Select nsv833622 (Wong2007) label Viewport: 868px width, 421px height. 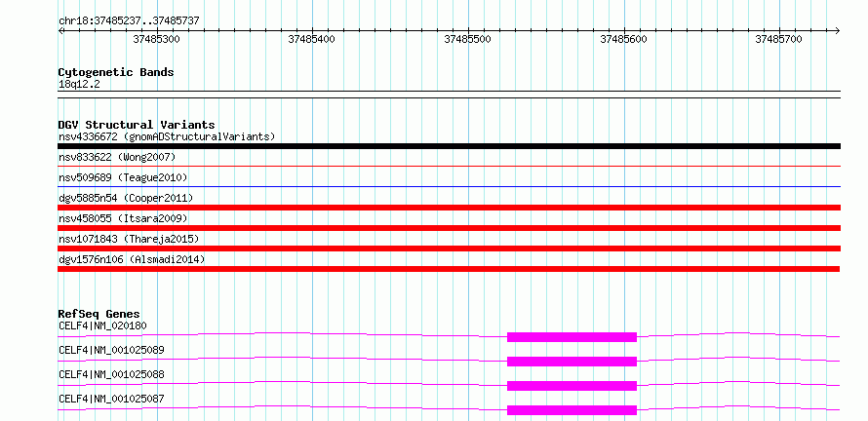[x=117, y=157]
